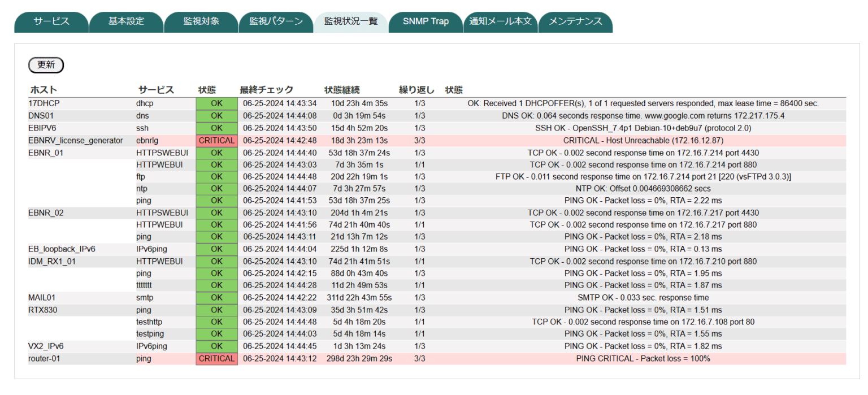Click the 監視状況一覧 tab
Viewport: 868px width, 395px height.
click(350, 21)
